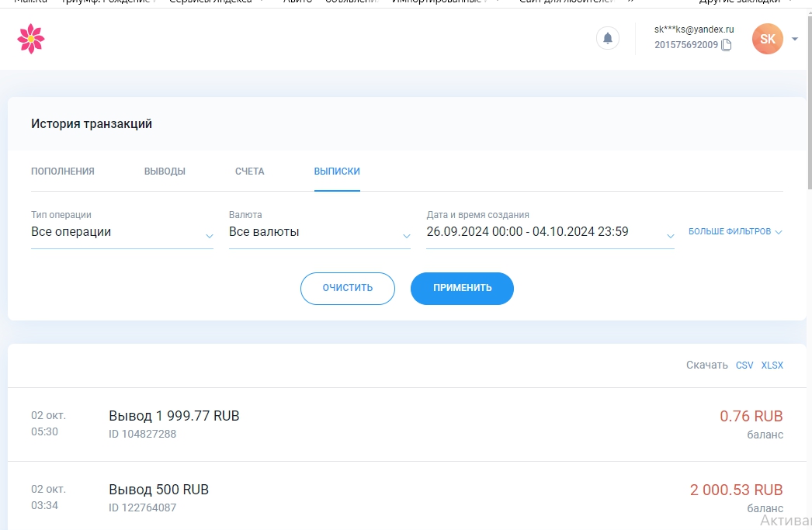The height and width of the screenshot is (530, 812).
Task: Click История транзакций heading
Action: tap(92, 123)
